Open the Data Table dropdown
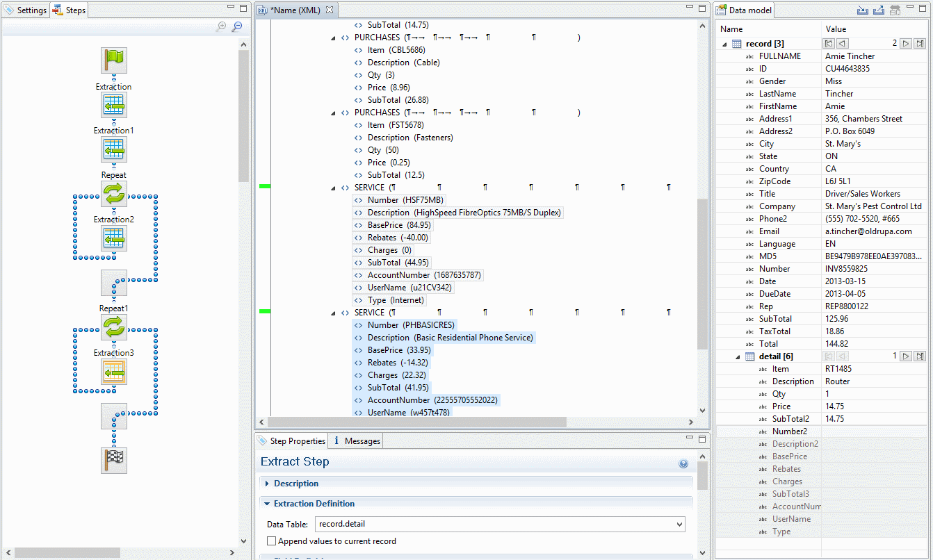 pos(679,525)
